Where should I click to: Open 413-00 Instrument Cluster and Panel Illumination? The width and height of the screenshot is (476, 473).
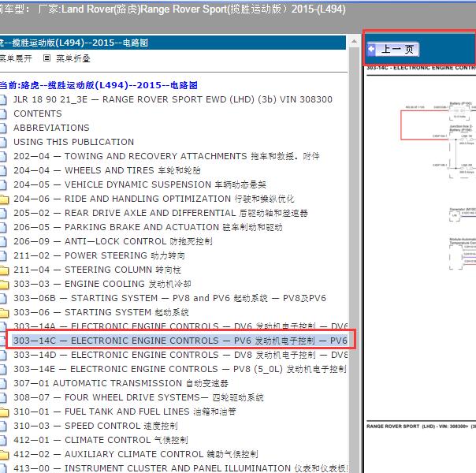(x=180, y=468)
